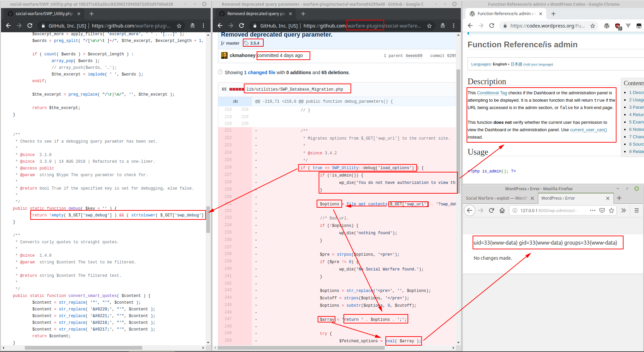Open the 3.5.4 tag link
Viewport: 644px width, 352px height.
coord(255,43)
